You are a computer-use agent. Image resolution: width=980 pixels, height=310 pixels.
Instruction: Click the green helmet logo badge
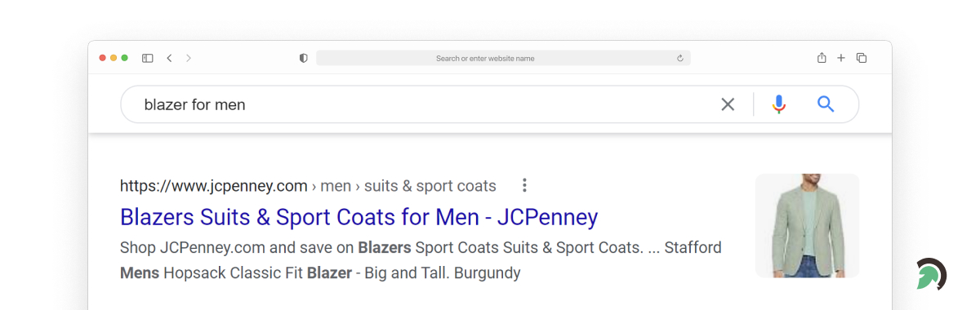coord(931,274)
